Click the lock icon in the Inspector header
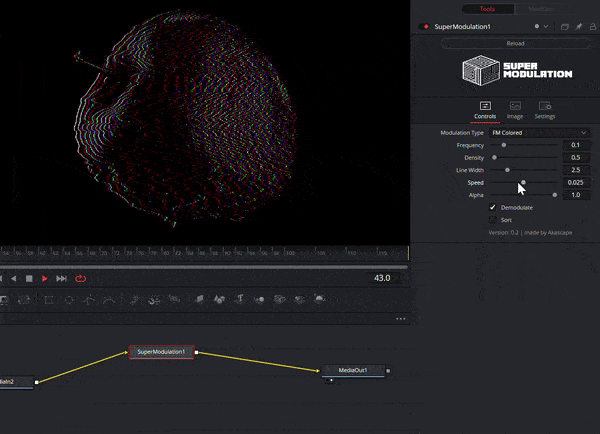Image resolution: width=600 pixels, height=434 pixels. 591,26
